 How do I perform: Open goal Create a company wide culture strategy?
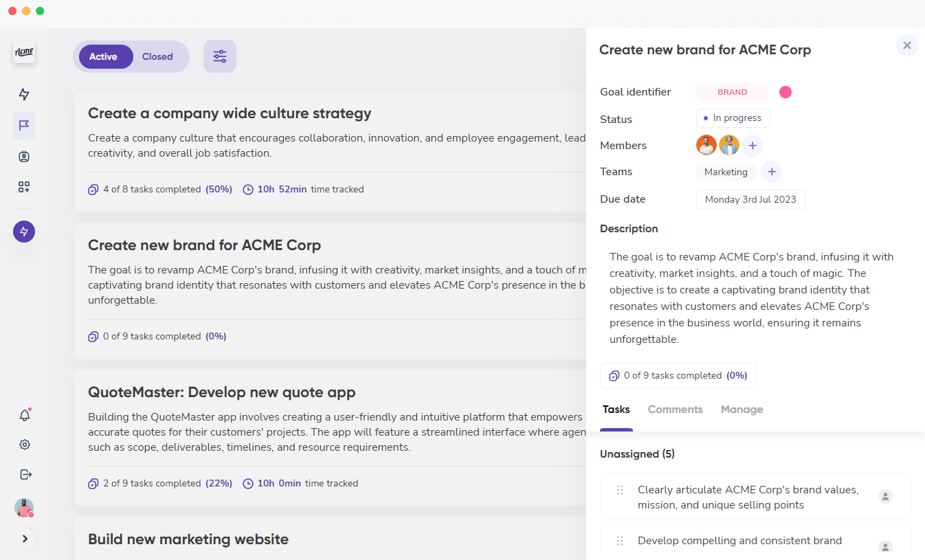pyautogui.click(x=230, y=113)
